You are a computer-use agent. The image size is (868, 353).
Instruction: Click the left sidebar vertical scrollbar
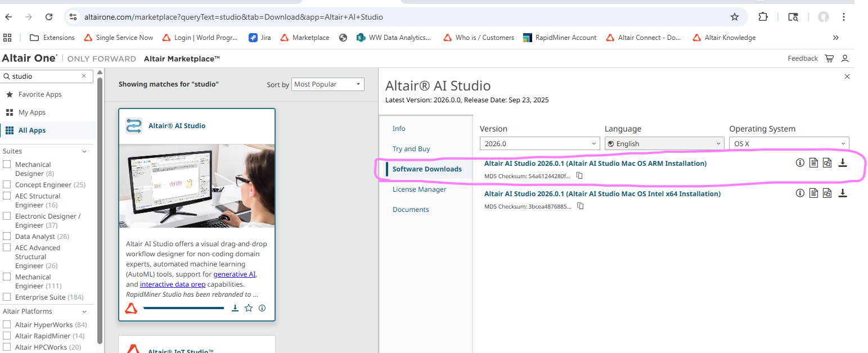pyautogui.click(x=100, y=209)
